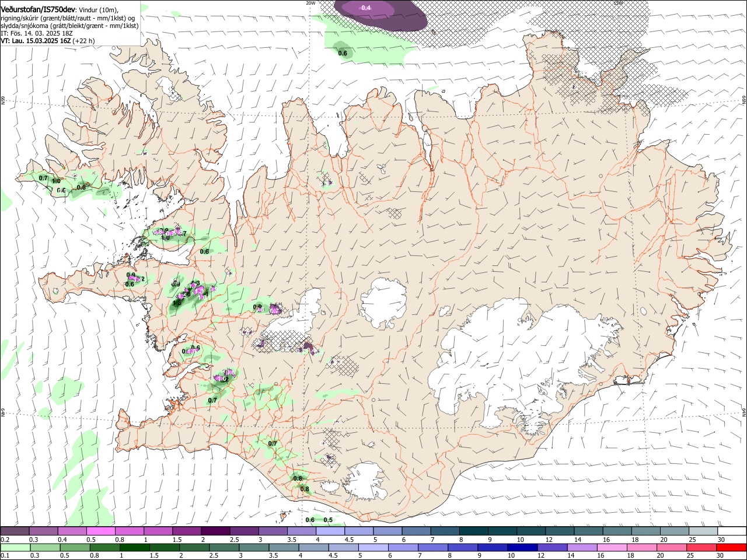Click the -0.4 value in the purple snow area
The image size is (747, 560).
click(365, 8)
